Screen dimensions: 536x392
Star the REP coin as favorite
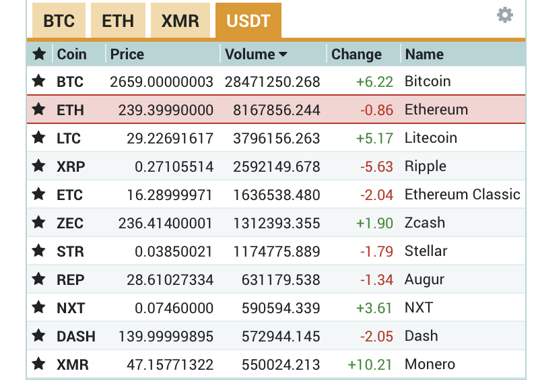39,280
